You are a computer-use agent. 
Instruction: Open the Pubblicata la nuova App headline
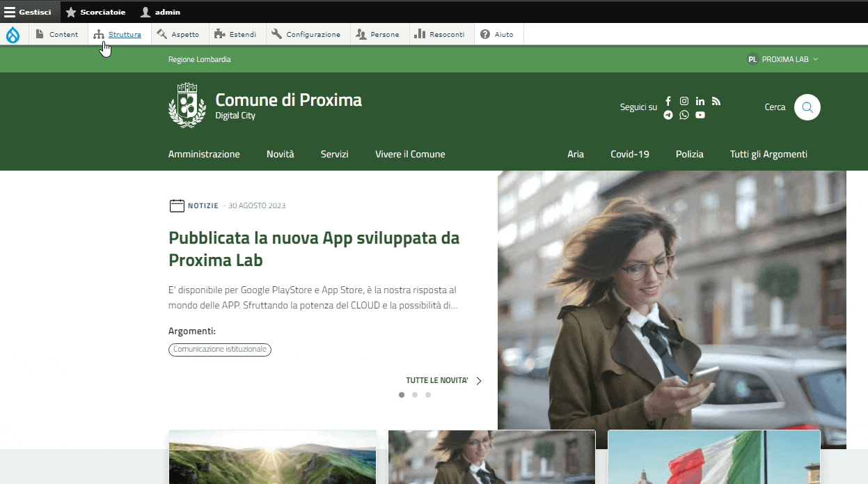tap(314, 249)
